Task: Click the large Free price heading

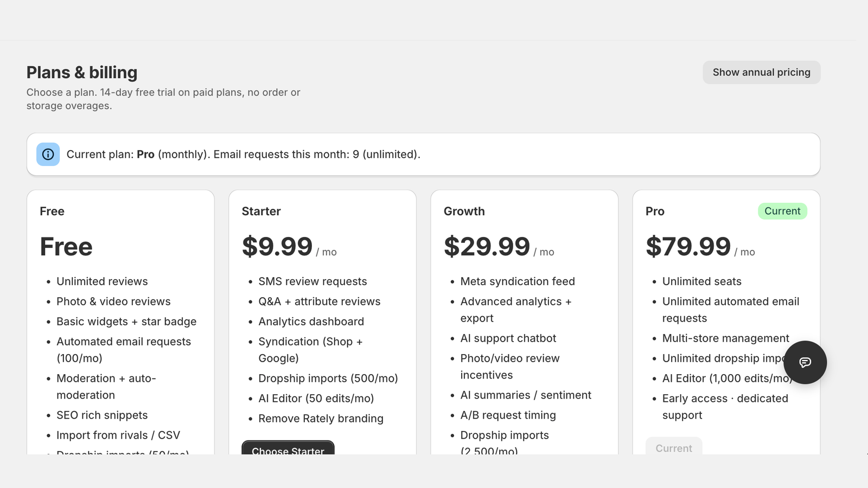Action: point(66,247)
